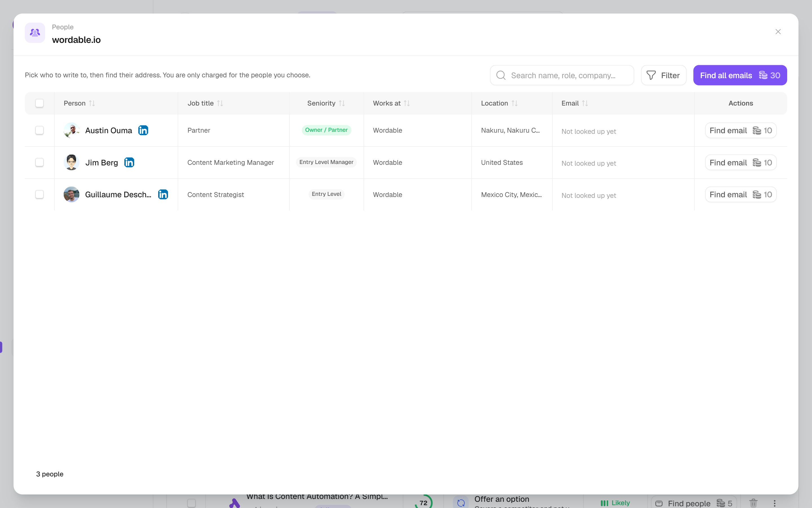Click Guillaume Desch's avatar photo
This screenshot has width=812, height=508.
(71, 194)
